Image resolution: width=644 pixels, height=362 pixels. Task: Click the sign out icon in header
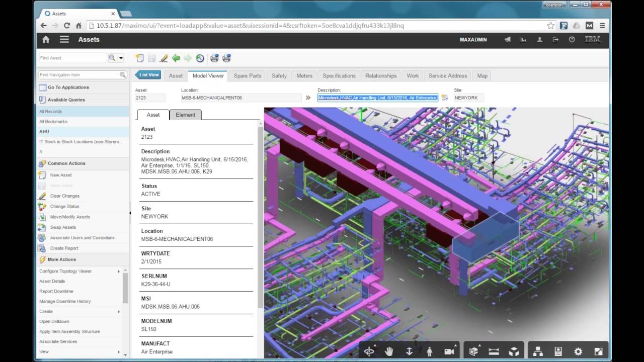pyautogui.click(x=555, y=40)
